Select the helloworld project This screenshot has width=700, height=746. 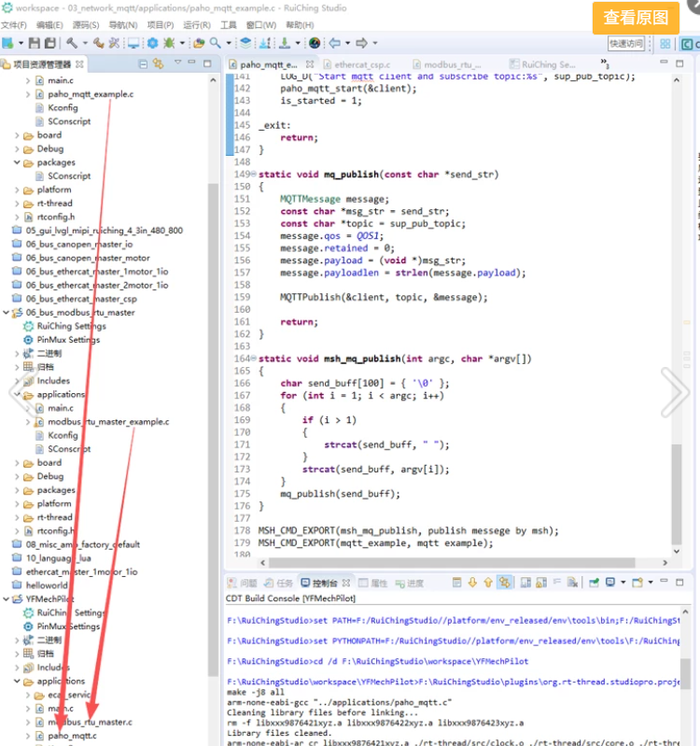(x=47, y=585)
